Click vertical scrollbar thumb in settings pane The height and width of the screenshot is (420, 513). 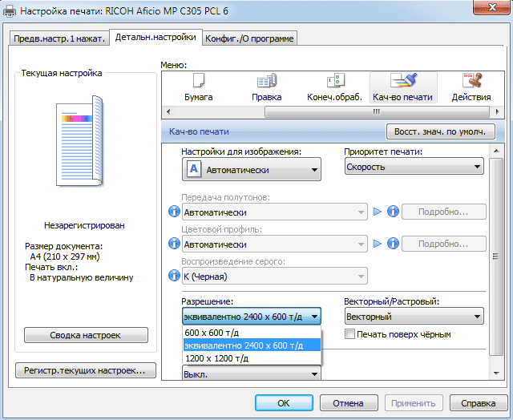496,256
